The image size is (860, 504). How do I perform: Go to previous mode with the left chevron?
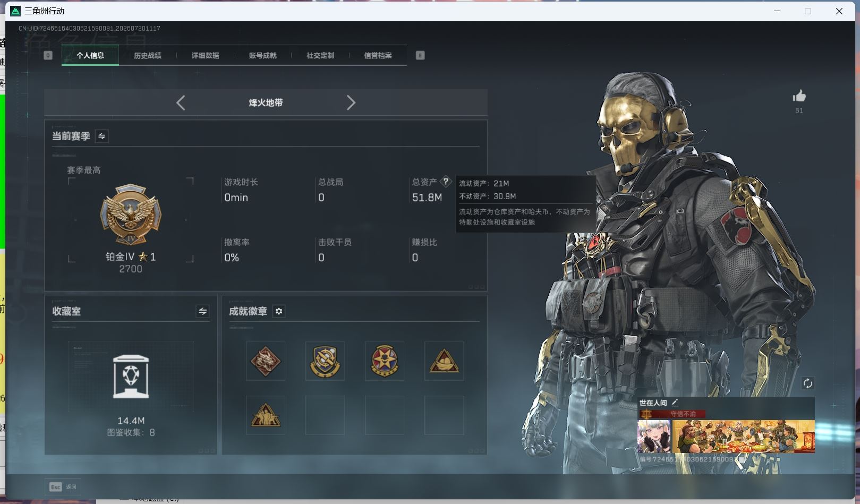[x=181, y=102]
